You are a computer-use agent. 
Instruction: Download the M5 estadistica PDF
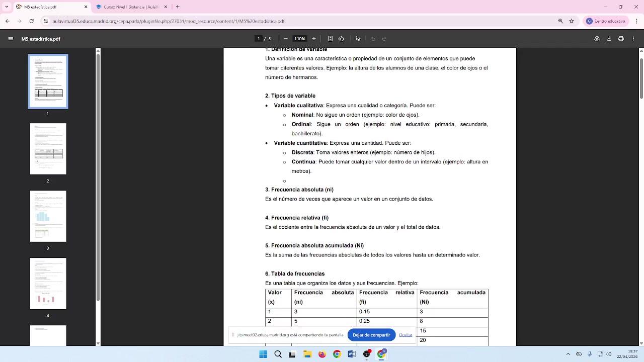point(609,39)
